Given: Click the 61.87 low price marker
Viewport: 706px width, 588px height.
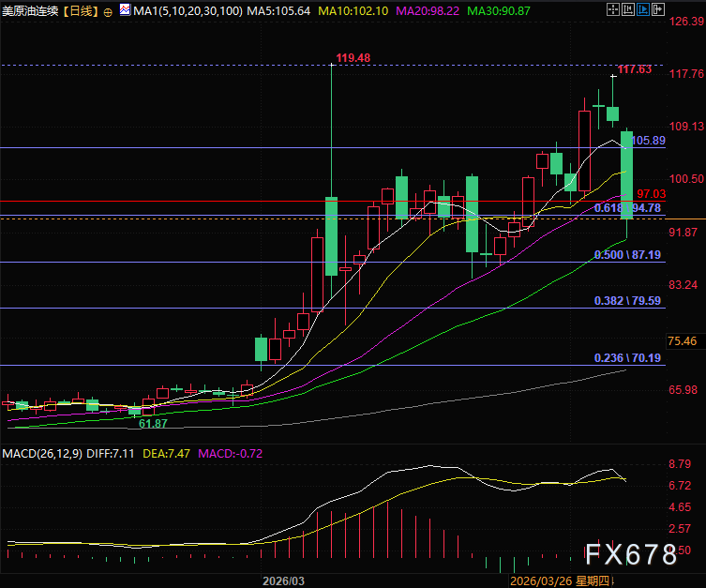Looking at the screenshot, I should pyautogui.click(x=153, y=424).
